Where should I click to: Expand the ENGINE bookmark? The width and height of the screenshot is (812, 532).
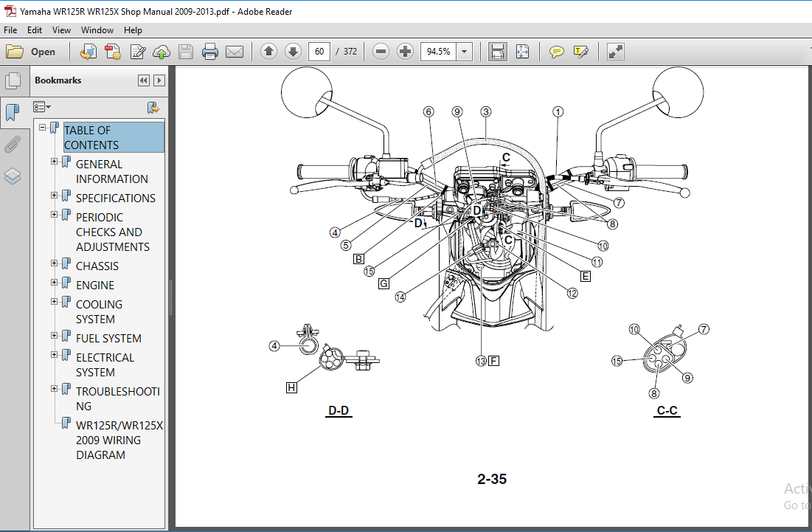point(54,283)
